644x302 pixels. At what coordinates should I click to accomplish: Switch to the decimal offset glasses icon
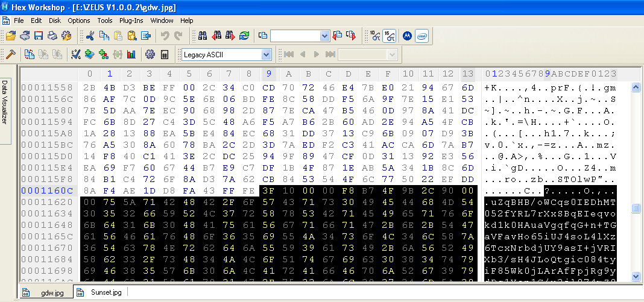click(375, 36)
